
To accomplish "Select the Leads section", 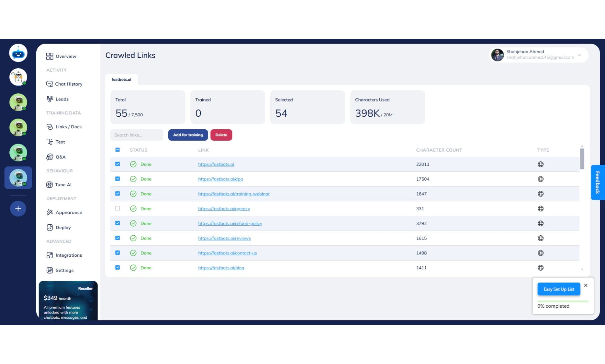I will coord(62,99).
